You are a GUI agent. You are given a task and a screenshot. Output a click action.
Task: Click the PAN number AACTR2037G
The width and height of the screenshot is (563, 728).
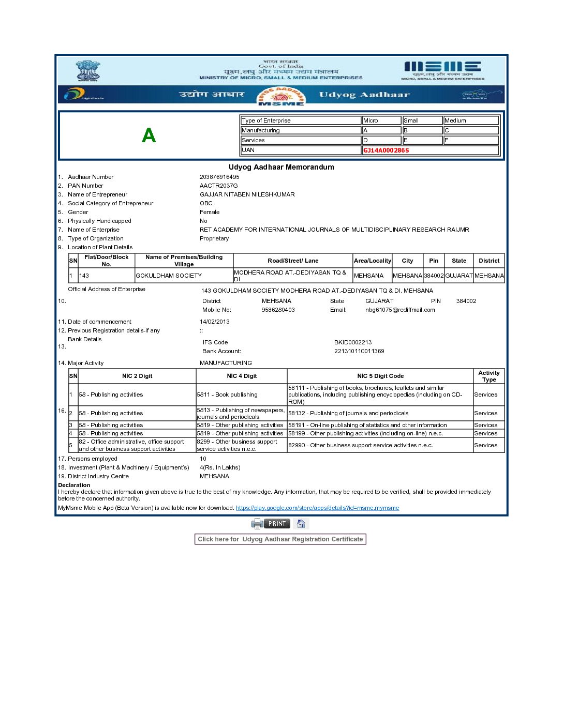pos(218,186)
